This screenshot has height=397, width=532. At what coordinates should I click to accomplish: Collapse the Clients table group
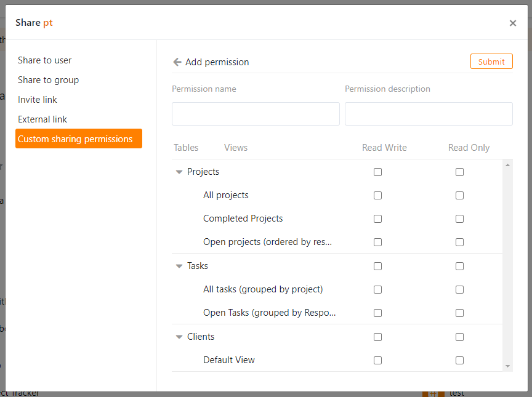tap(179, 337)
